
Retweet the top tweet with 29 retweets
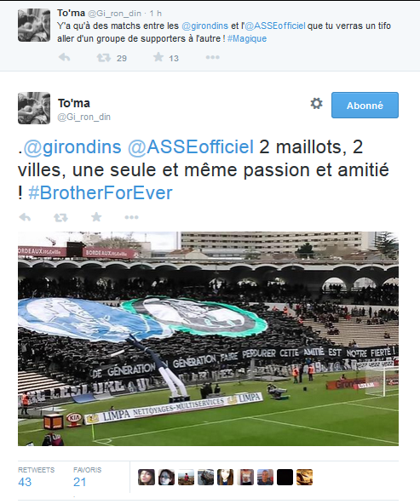click(104, 58)
